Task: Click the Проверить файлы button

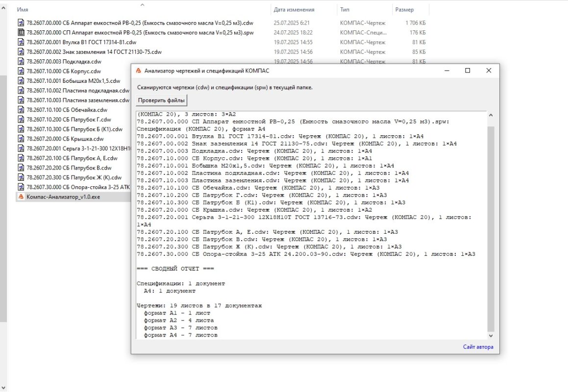Action: coord(161,100)
